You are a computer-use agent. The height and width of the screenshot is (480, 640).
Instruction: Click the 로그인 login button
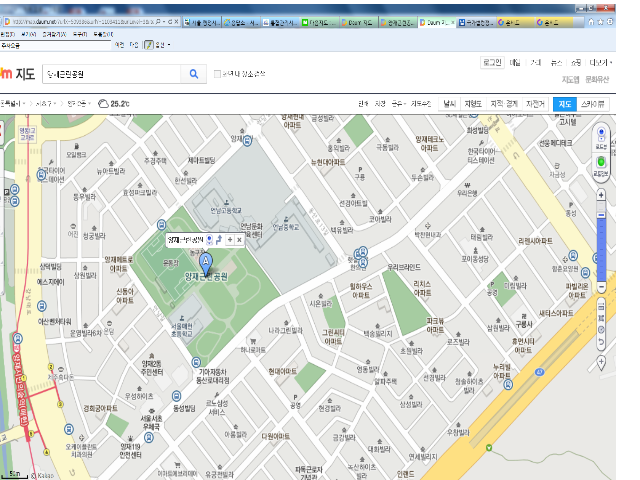(x=492, y=62)
